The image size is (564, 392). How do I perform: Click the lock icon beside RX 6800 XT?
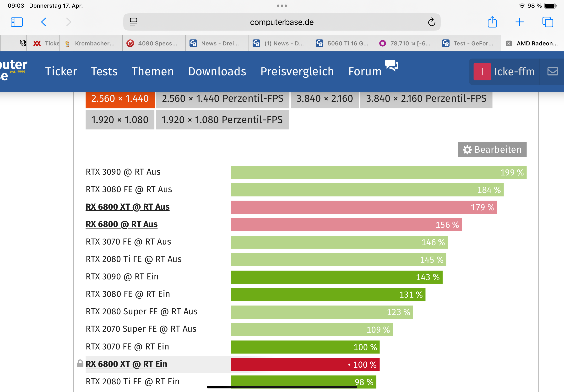pyautogui.click(x=80, y=364)
